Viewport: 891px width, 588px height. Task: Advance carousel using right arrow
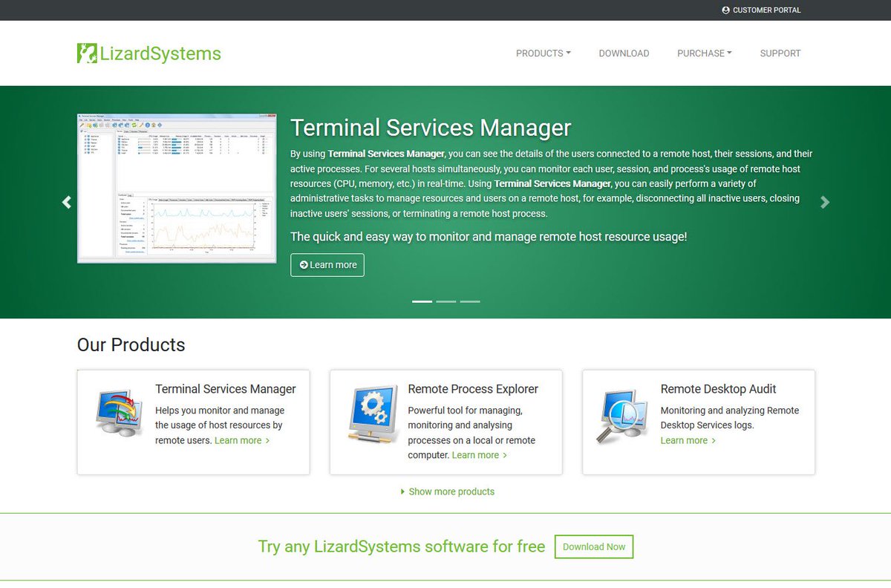pyautogui.click(x=825, y=202)
